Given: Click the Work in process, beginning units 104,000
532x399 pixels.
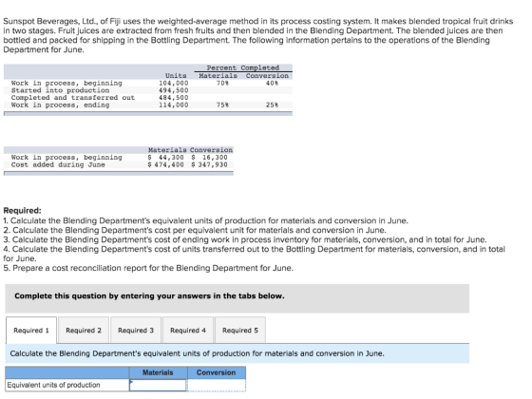Looking at the screenshot, I should point(173,83).
